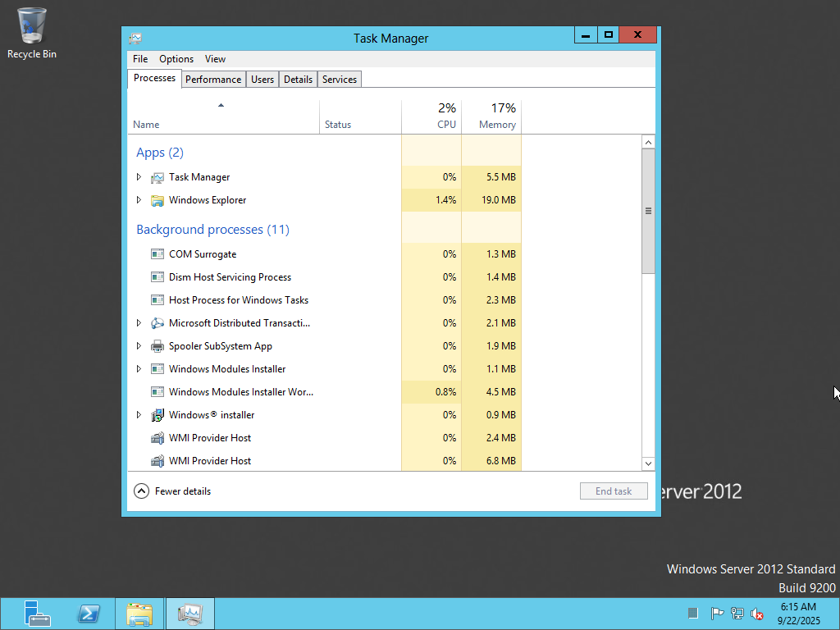The height and width of the screenshot is (630, 840).
Task: Click the muted volume tray icon
Action: tap(757, 614)
